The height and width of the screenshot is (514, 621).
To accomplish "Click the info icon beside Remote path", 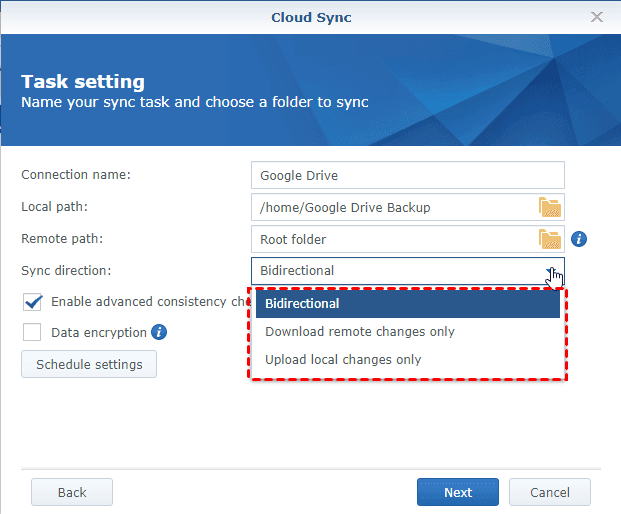I will [x=578, y=240].
